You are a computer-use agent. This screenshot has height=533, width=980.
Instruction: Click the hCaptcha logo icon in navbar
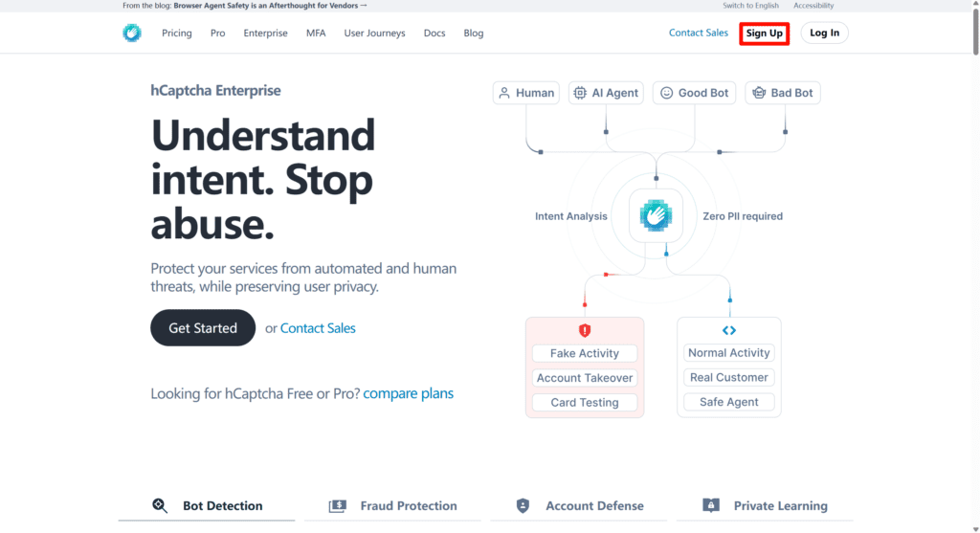[x=132, y=33]
